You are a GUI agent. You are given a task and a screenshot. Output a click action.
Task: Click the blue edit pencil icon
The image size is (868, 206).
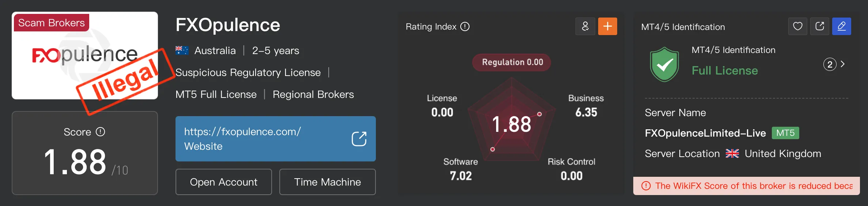coord(842,26)
